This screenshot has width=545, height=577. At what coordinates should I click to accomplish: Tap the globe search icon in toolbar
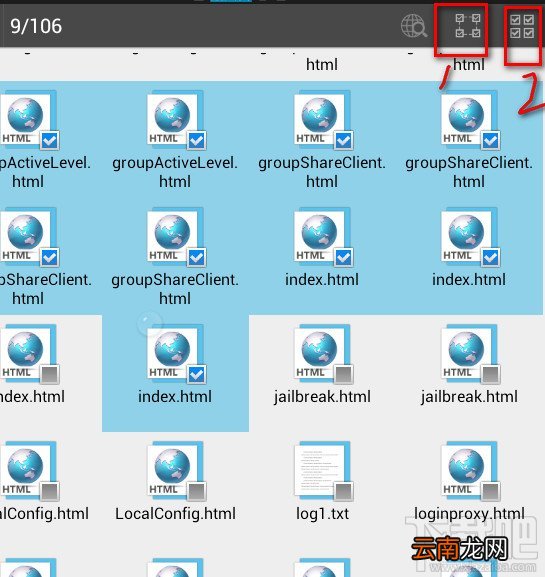(414, 26)
